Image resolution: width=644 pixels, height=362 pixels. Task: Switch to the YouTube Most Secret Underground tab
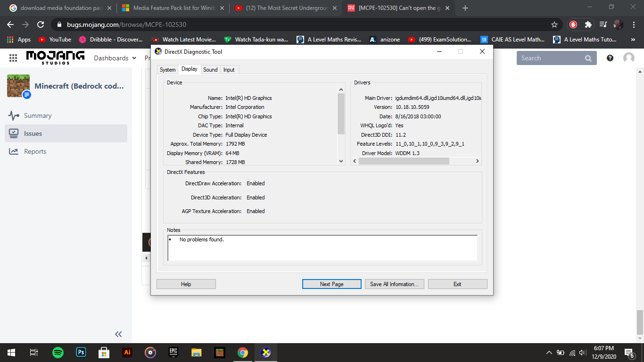click(285, 8)
